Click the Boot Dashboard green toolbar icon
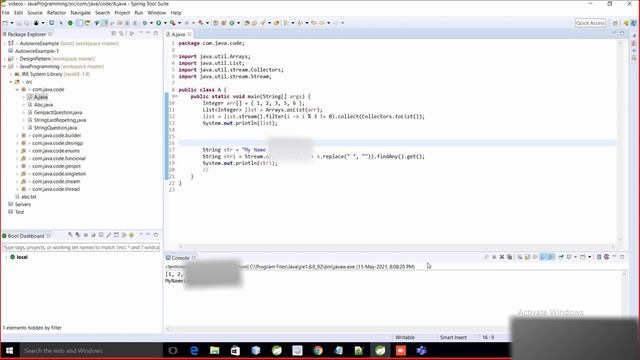The height and width of the screenshot is (360, 640). [70, 23]
